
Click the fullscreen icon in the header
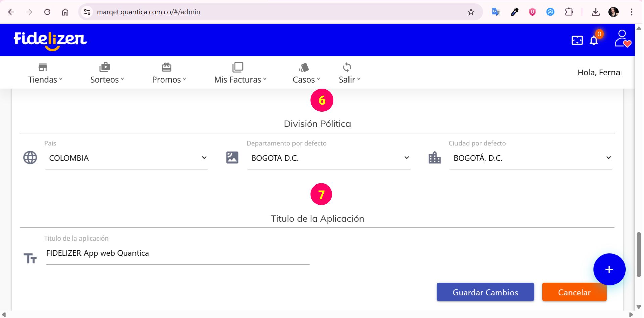pyautogui.click(x=577, y=40)
